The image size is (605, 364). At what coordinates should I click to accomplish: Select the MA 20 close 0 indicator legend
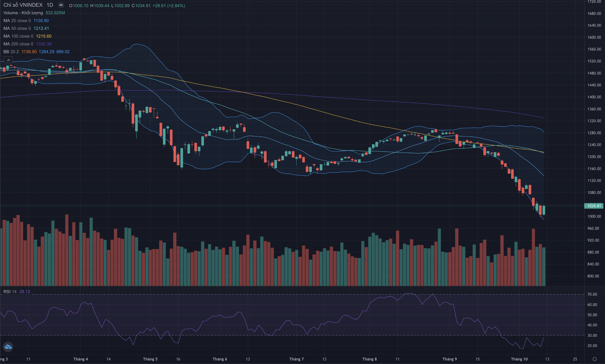coord(17,21)
